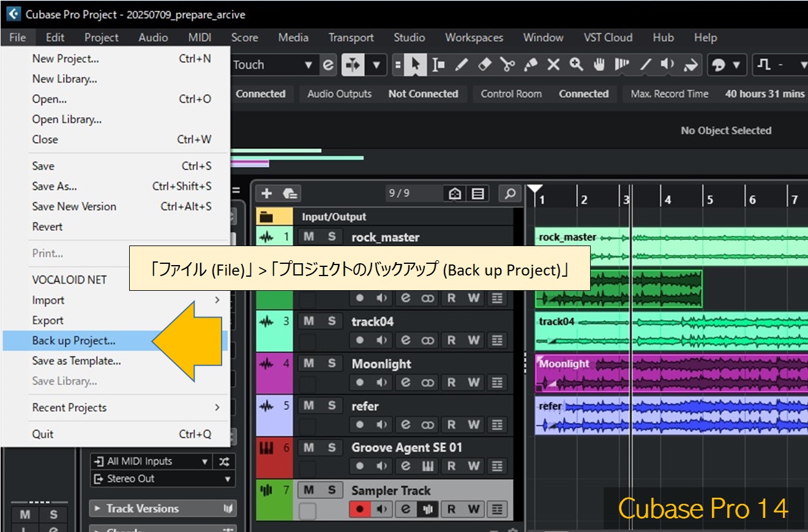
Task: Select the Object Selection arrow tool
Action: tap(416, 65)
